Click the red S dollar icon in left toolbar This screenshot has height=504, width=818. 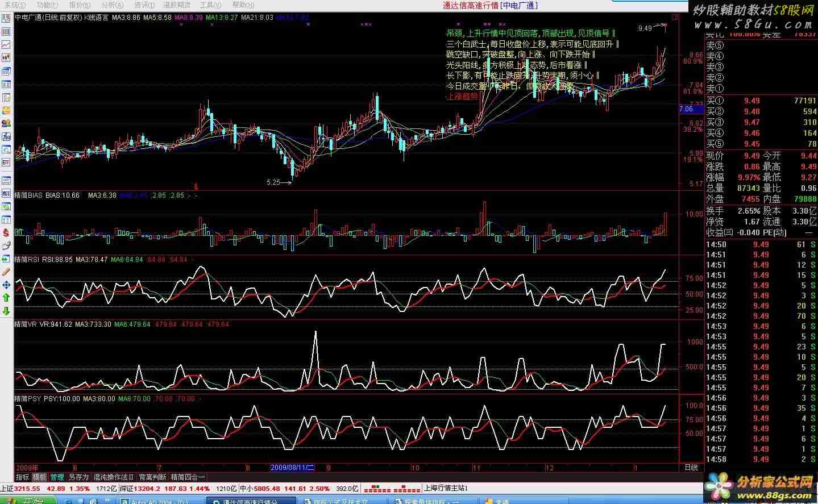(x=6, y=233)
